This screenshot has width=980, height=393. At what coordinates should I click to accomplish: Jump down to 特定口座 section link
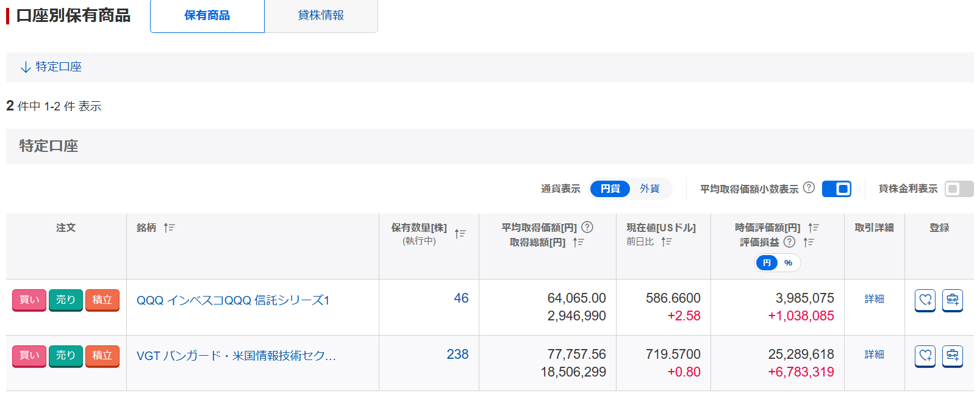click(51, 67)
